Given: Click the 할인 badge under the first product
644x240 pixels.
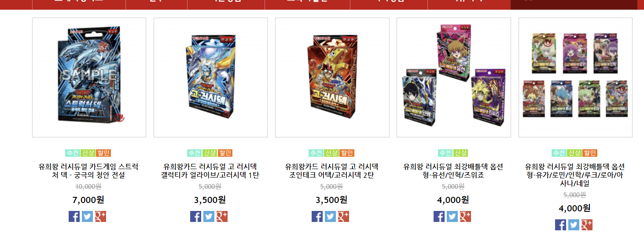Looking at the screenshot, I should tap(103, 153).
